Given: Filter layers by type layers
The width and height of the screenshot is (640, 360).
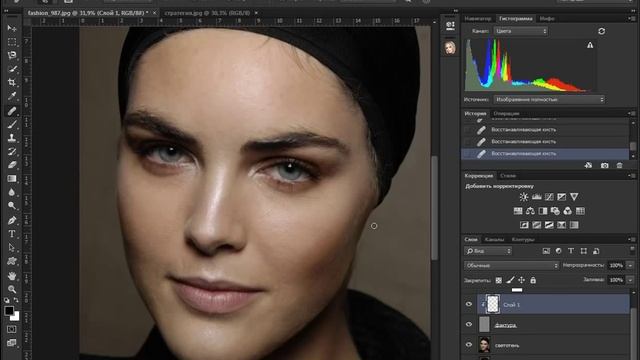Looking at the screenshot, I should [x=571, y=251].
